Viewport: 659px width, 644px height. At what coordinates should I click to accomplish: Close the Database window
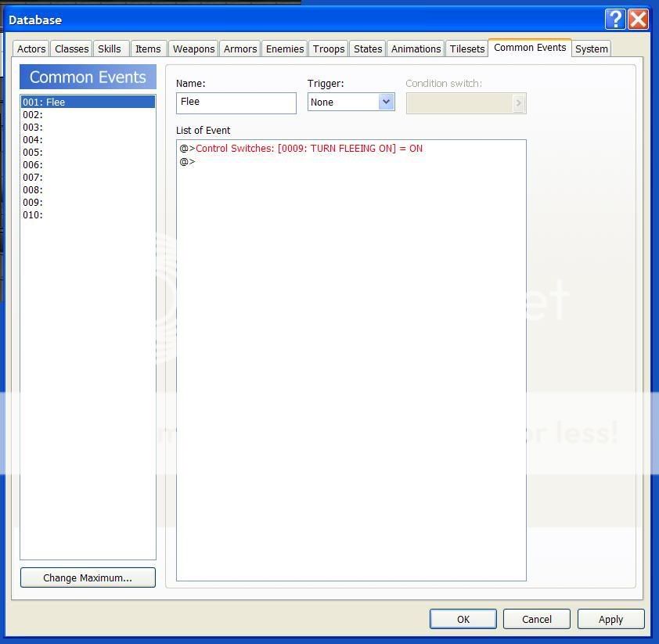pos(639,20)
